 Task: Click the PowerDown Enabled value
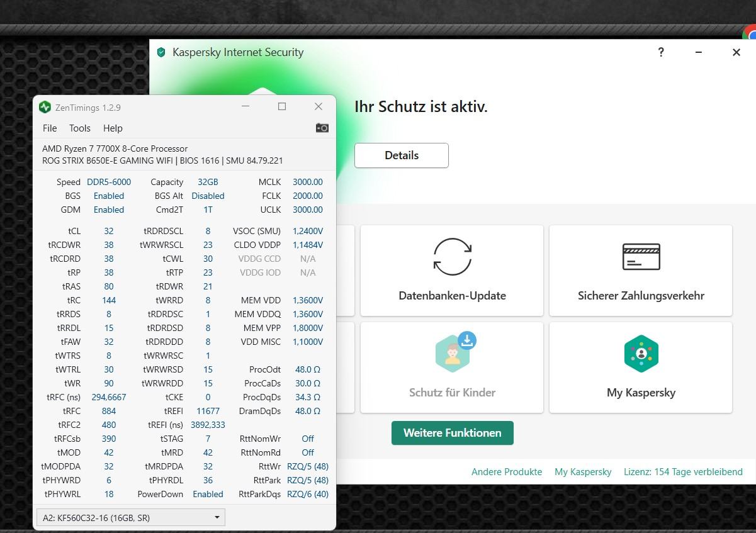tap(208, 494)
